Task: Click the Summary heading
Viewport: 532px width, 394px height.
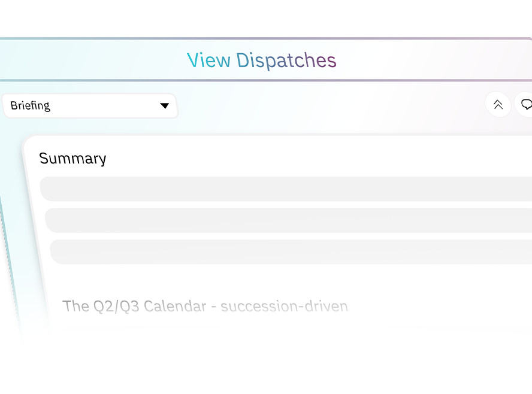Action: (x=72, y=158)
